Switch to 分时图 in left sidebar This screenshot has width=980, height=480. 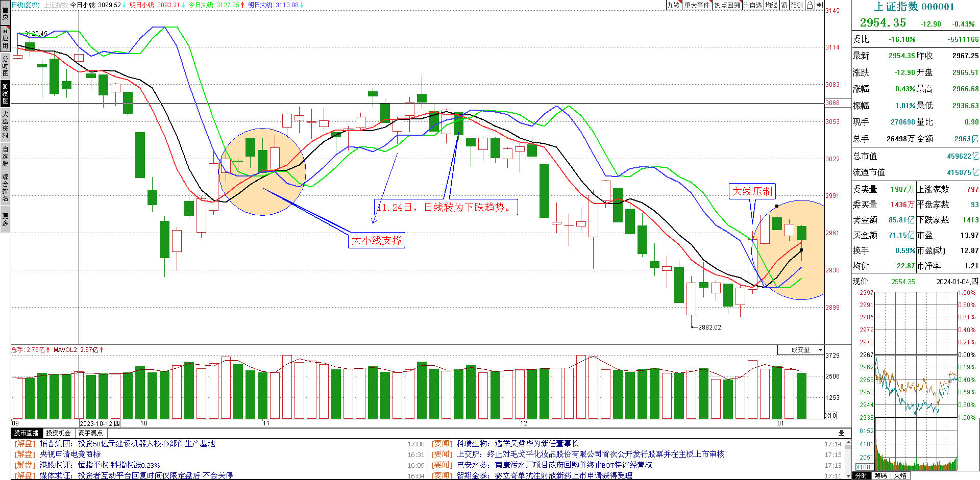click(x=5, y=66)
